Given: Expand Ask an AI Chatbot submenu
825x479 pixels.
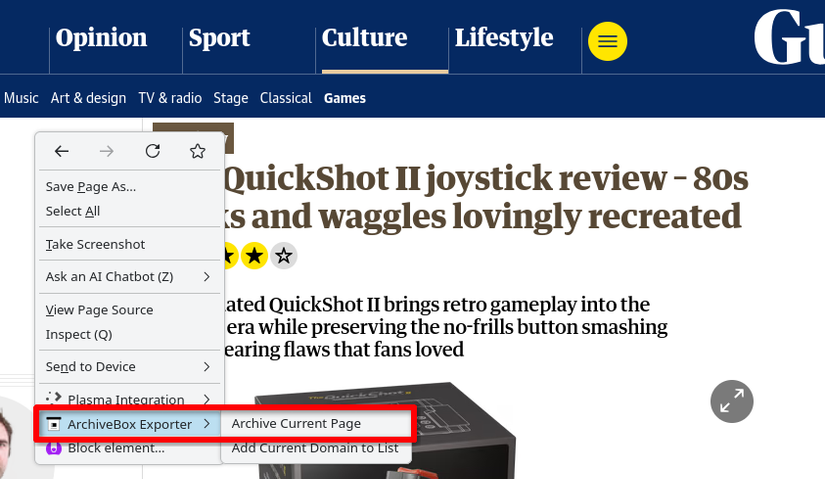Looking at the screenshot, I should (x=129, y=276).
